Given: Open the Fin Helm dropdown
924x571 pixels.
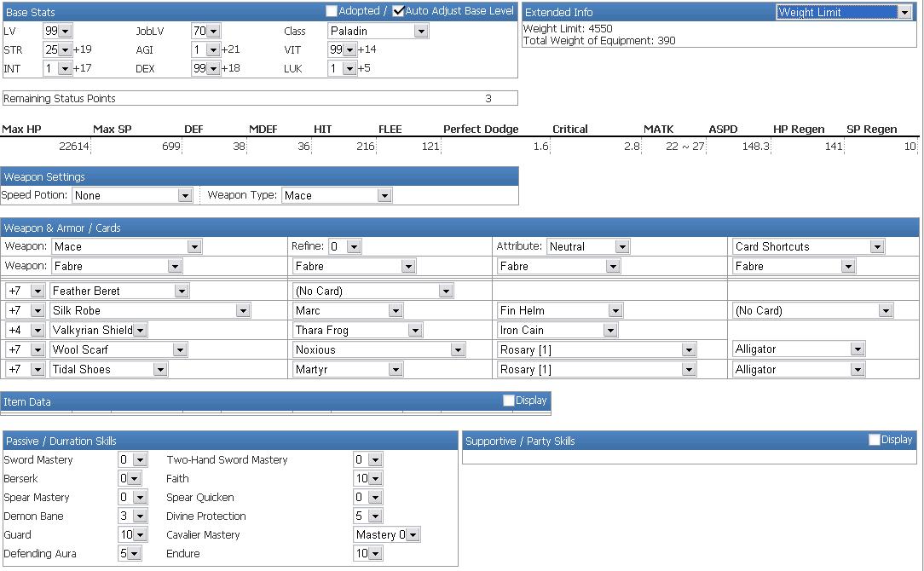Looking at the screenshot, I should coord(560,310).
